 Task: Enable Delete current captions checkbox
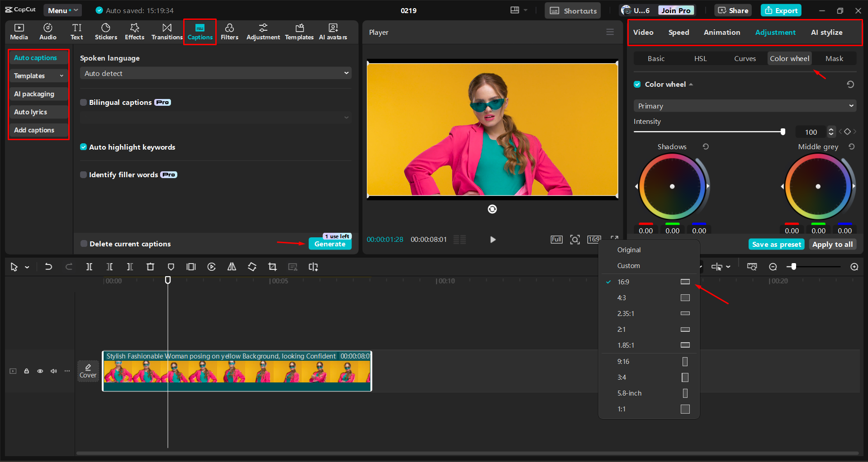(84, 244)
